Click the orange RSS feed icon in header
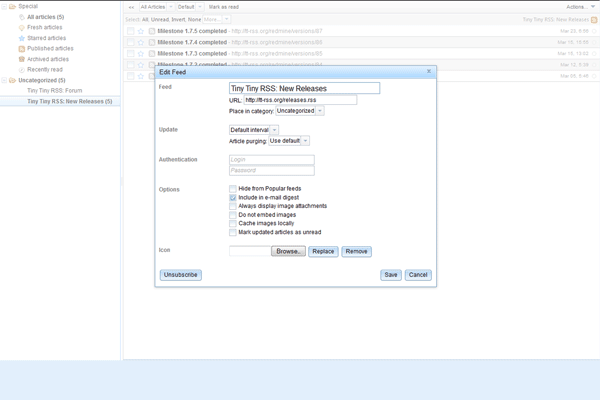Viewport: 600px width, 400px height. coord(593,19)
